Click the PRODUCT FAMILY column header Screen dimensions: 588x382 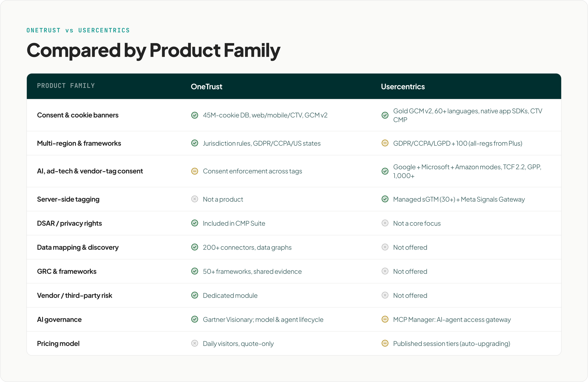coord(66,86)
